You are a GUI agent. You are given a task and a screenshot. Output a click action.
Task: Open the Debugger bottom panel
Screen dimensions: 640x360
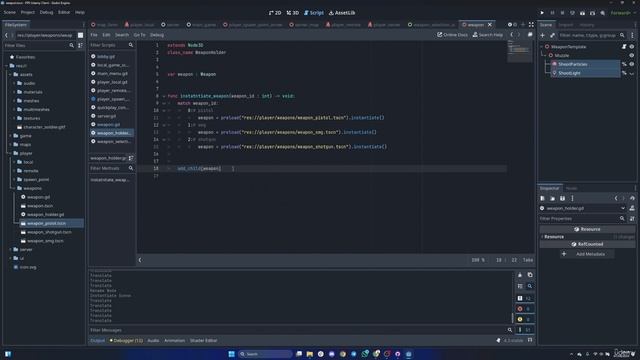click(126, 340)
